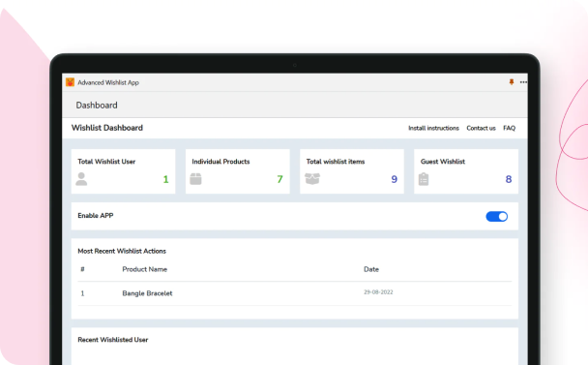Click the Total Wishlist User count 1
This screenshot has width=588, height=365.
(165, 179)
